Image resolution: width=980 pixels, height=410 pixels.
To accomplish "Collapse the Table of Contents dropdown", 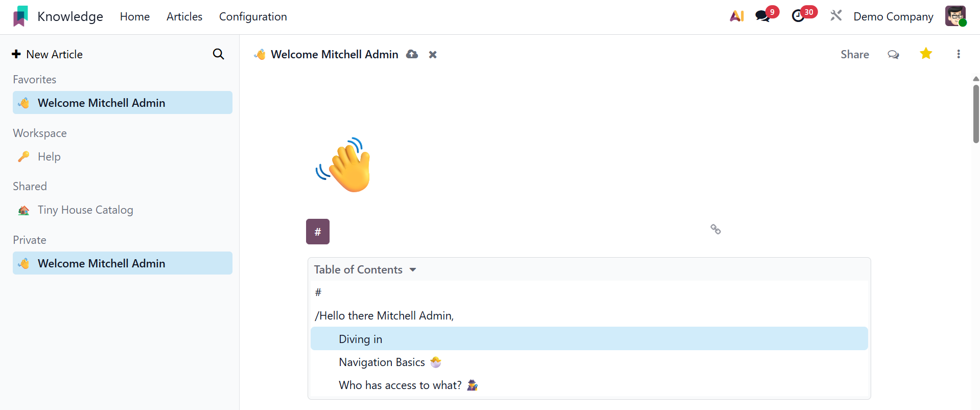I will (x=413, y=269).
